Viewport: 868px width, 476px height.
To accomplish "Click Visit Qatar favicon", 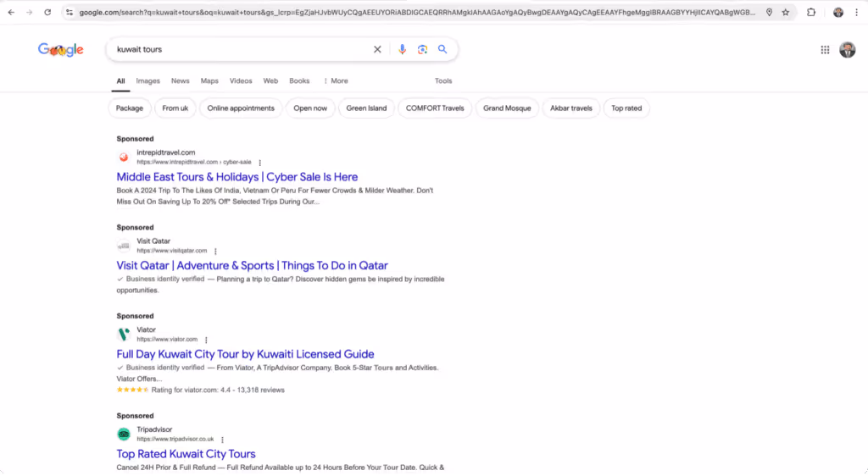I will click(x=124, y=246).
